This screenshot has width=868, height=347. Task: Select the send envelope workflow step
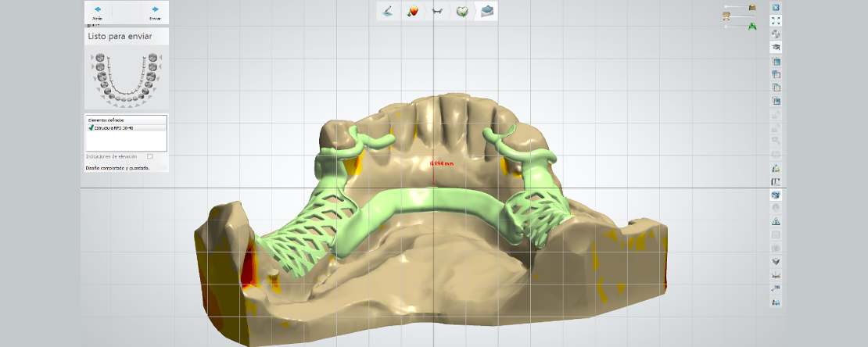pos(487,11)
